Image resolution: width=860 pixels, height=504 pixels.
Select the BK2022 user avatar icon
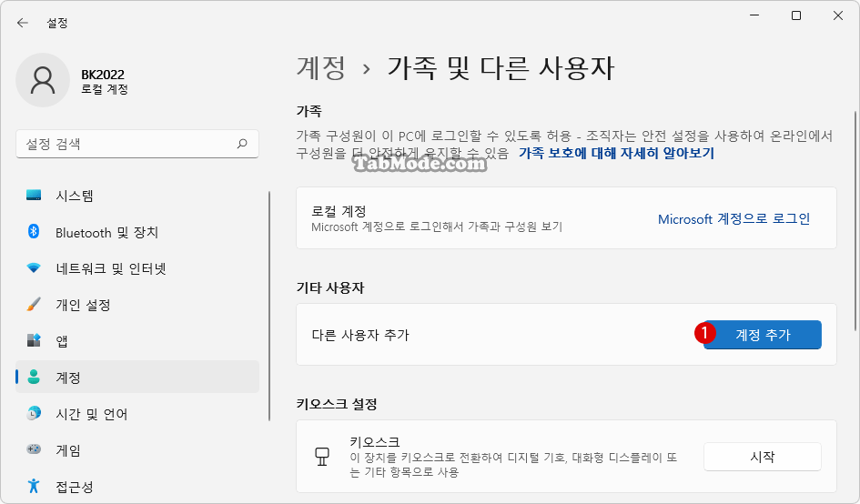43,80
